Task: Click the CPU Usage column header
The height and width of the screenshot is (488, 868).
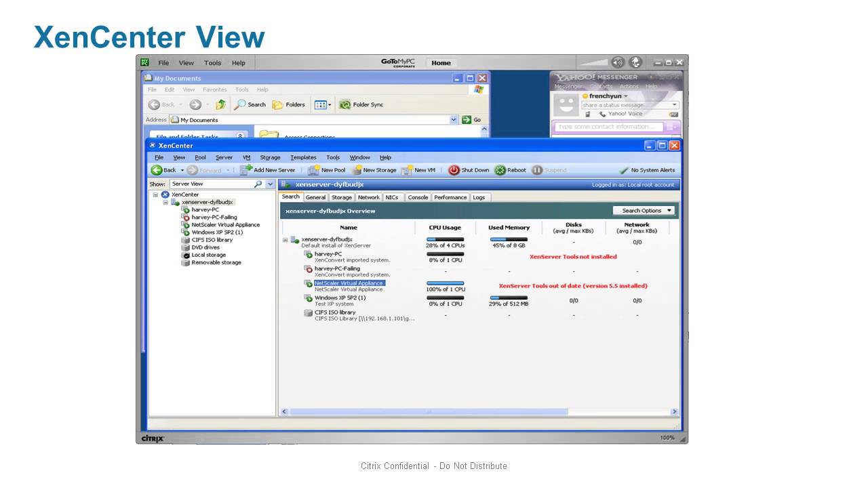Action: click(x=445, y=228)
